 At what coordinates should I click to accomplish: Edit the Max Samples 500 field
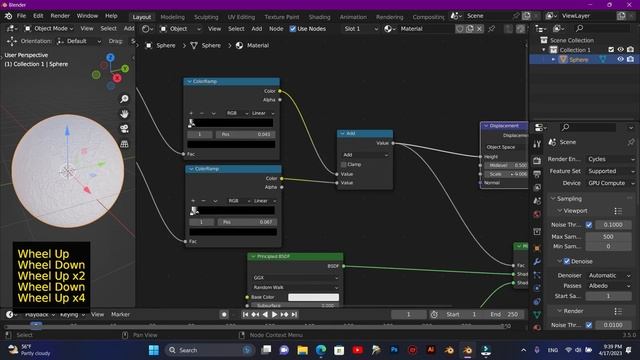point(608,237)
